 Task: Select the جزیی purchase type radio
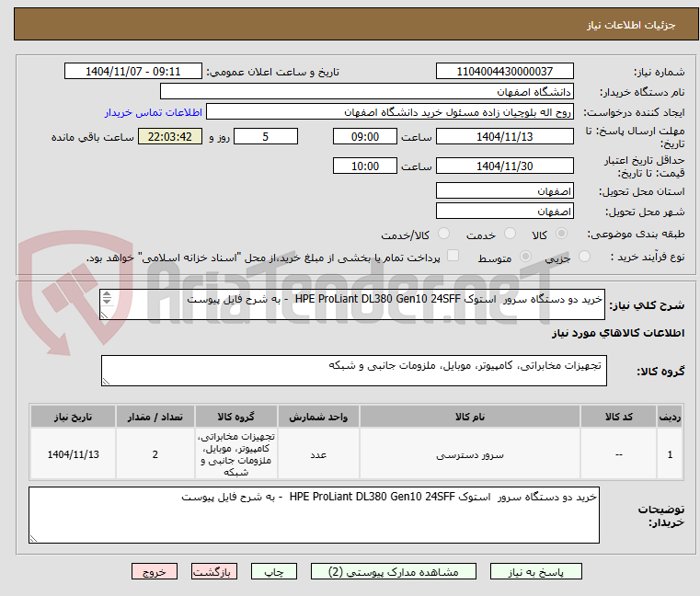[x=584, y=257]
